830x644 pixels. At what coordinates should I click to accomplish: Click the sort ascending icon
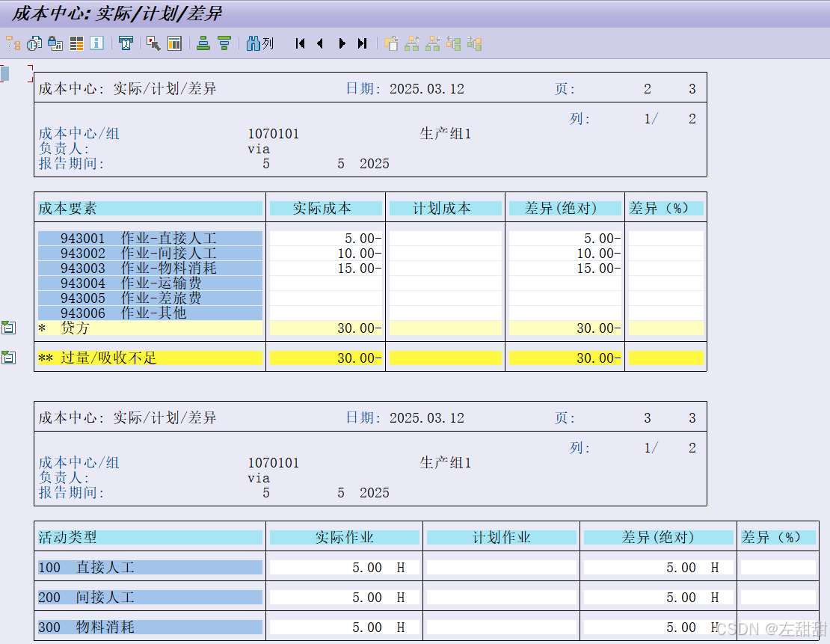[203, 43]
